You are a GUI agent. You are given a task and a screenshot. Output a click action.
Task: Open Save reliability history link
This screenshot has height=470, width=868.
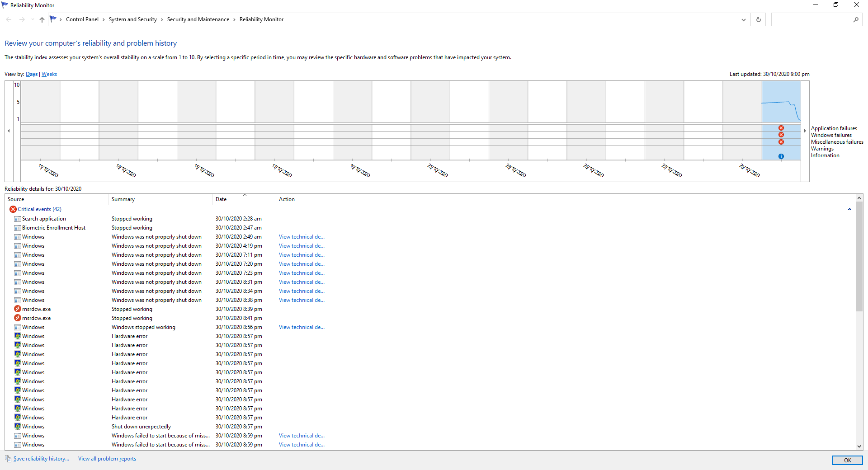[41, 459]
